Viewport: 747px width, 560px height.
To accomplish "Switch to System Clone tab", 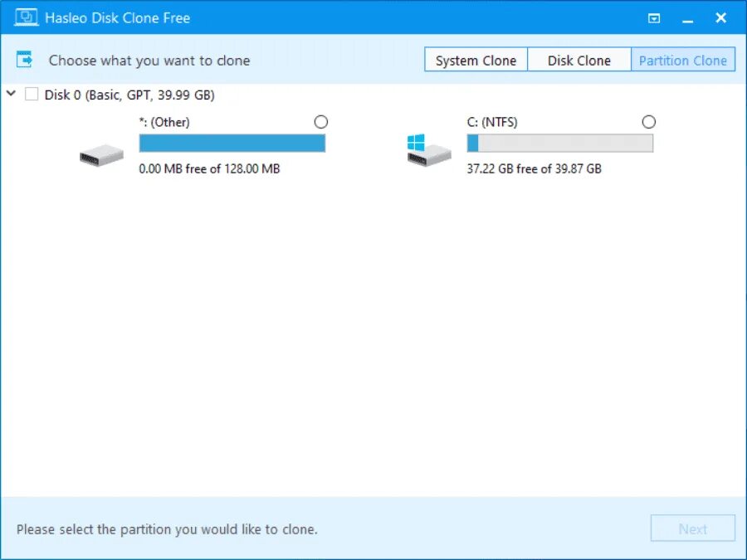I will (x=476, y=60).
